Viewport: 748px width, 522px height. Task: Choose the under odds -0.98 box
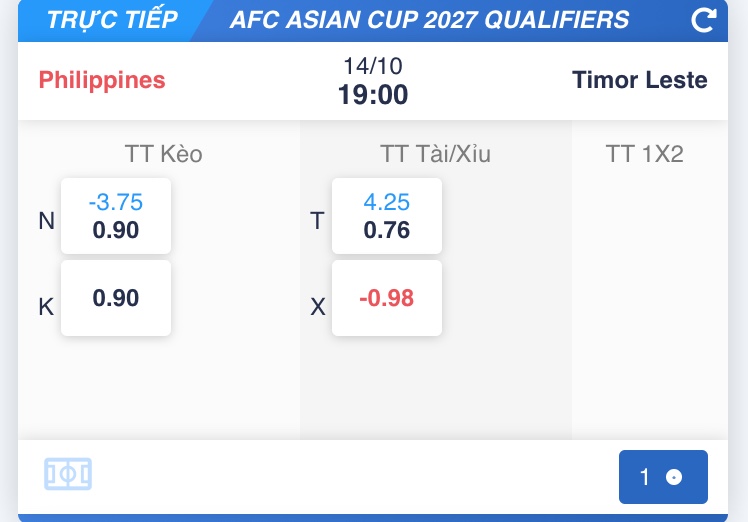point(387,298)
